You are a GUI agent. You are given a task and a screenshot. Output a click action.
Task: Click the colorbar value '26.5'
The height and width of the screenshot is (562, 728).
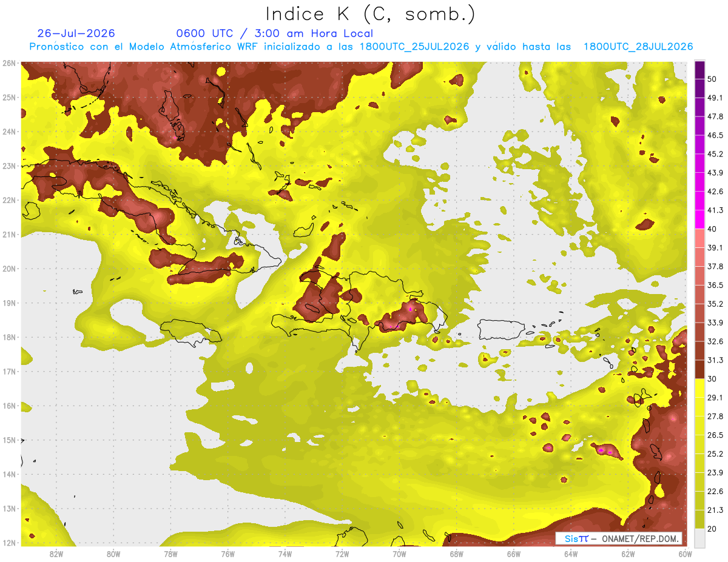(x=715, y=435)
